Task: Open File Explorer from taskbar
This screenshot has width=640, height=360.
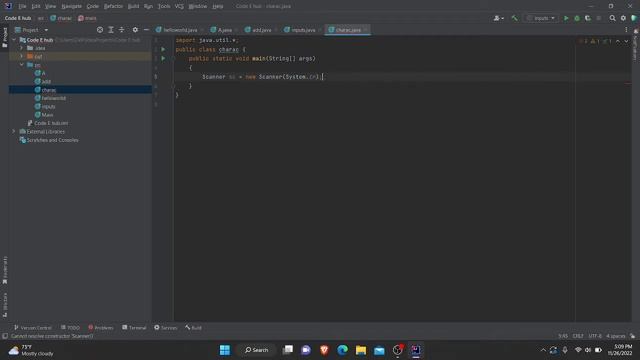Action: (x=361, y=350)
